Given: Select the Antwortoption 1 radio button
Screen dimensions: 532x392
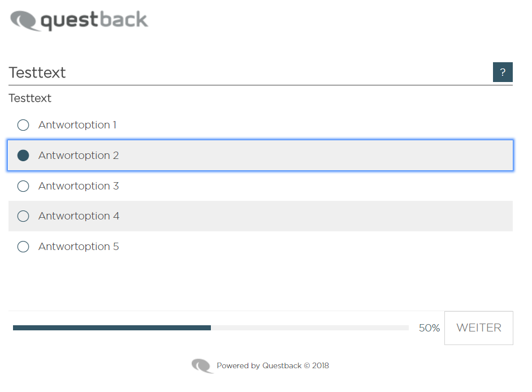Looking at the screenshot, I should 23,125.
